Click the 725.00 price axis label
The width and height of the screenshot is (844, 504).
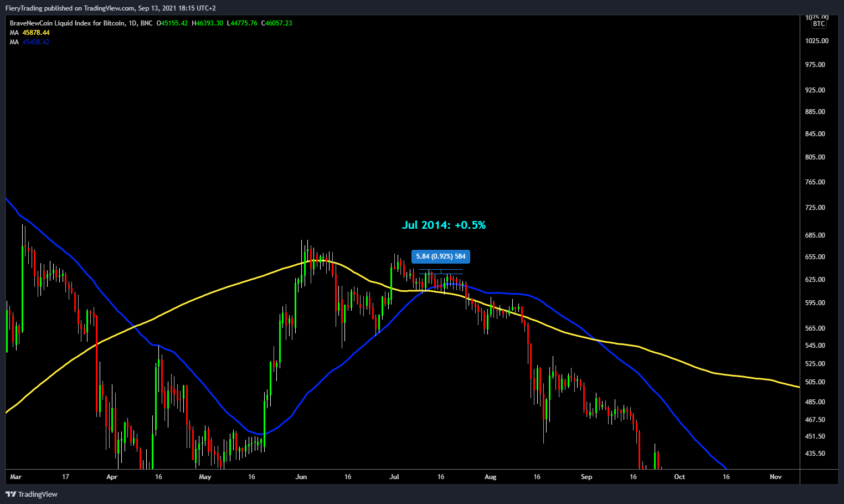pyautogui.click(x=815, y=208)
